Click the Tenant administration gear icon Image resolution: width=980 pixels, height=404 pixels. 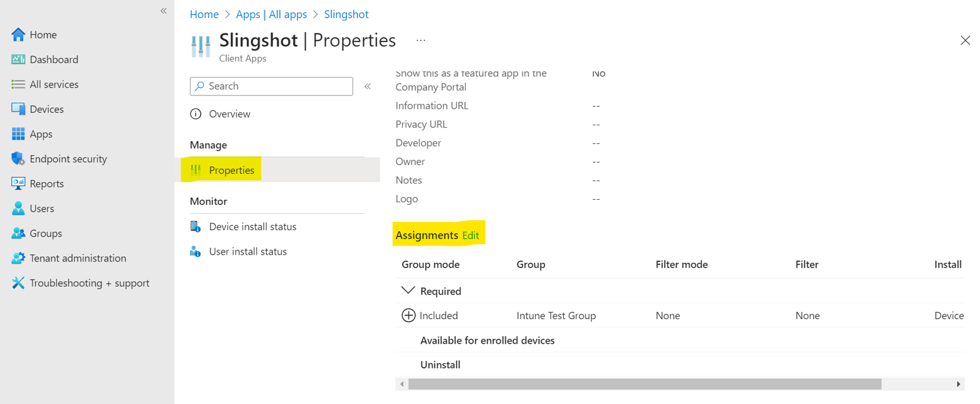click(x=18, y=258)
